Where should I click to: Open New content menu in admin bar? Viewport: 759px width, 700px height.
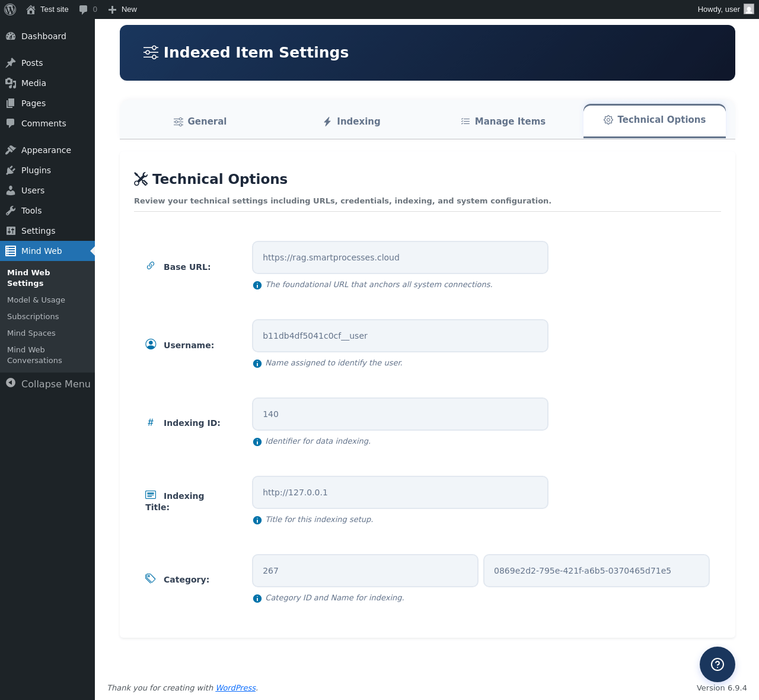[123, 9]
